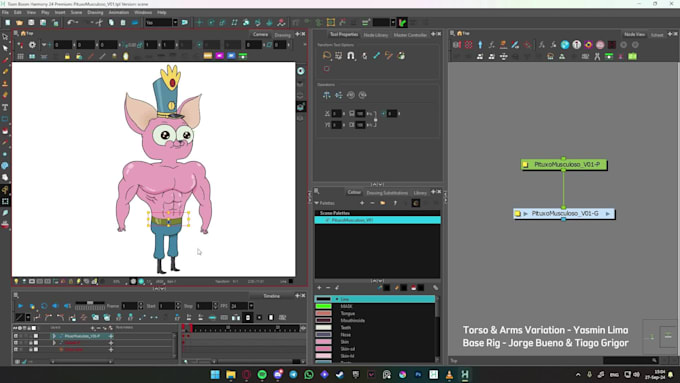This screenshot has width=680, height=383.
Task: Switch to the Drawing view tab
Action: (282, 35)
